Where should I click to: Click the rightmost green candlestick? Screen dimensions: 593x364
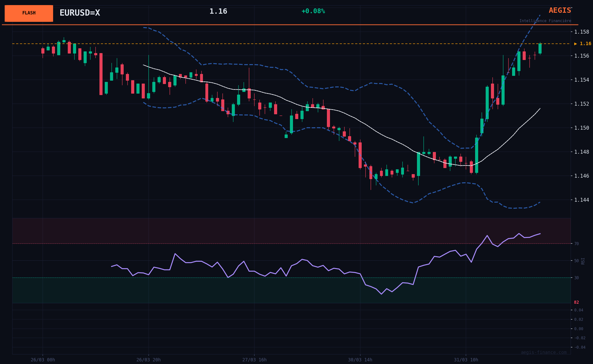(540, 49)
